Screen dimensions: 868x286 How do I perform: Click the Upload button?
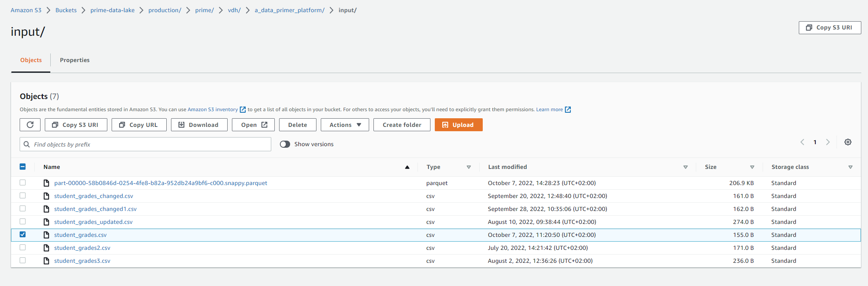(x=458, y=125)
